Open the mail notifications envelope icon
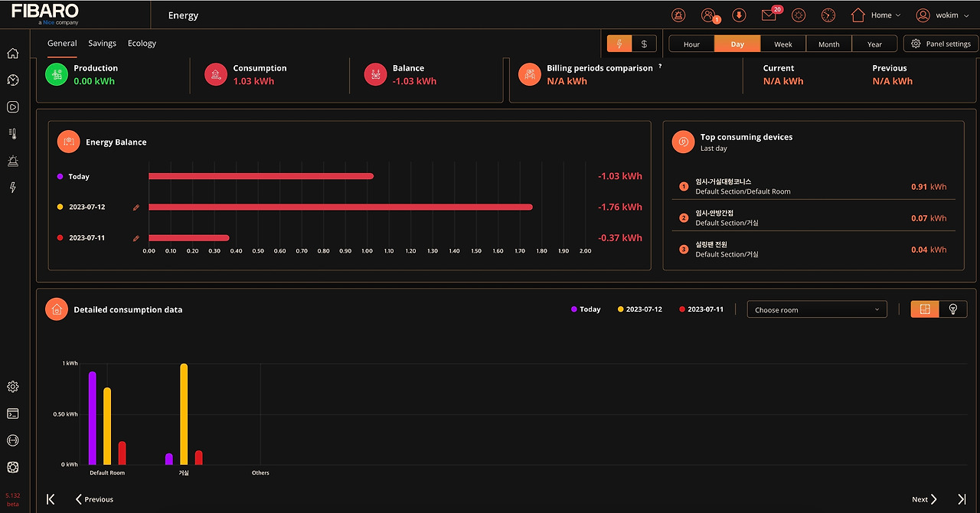Screen dimensions: 980x513 coord(769,15)
